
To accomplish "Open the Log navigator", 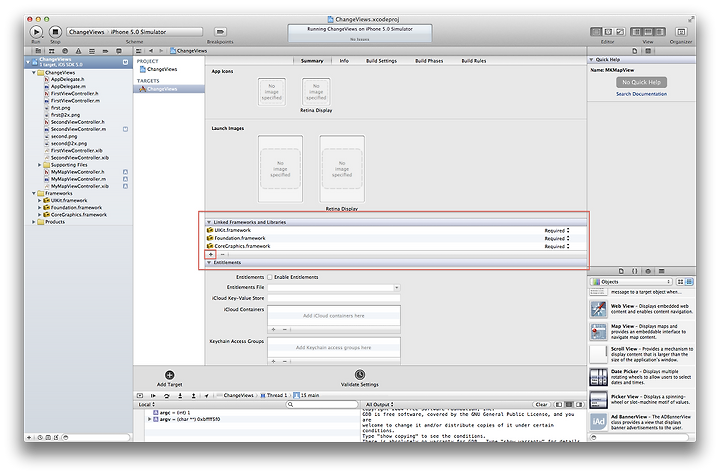I will 119,51.
